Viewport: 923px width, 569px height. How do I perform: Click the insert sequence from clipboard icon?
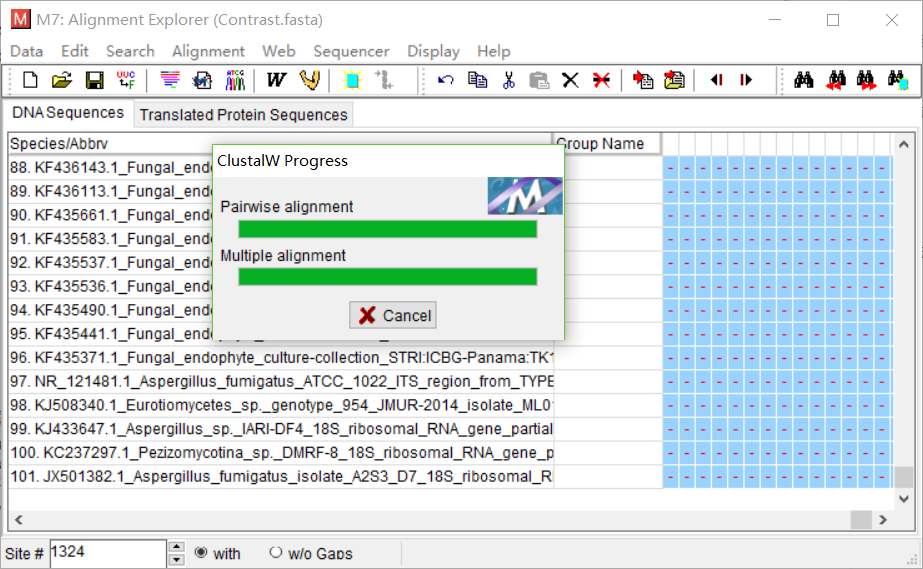click(x=675, y=79)
